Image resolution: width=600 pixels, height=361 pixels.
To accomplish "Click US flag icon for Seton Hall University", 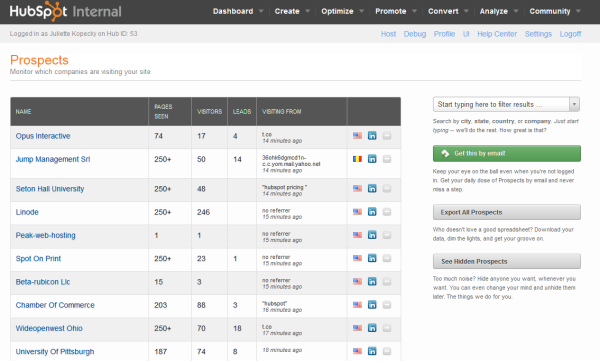I will pos(357,188).
